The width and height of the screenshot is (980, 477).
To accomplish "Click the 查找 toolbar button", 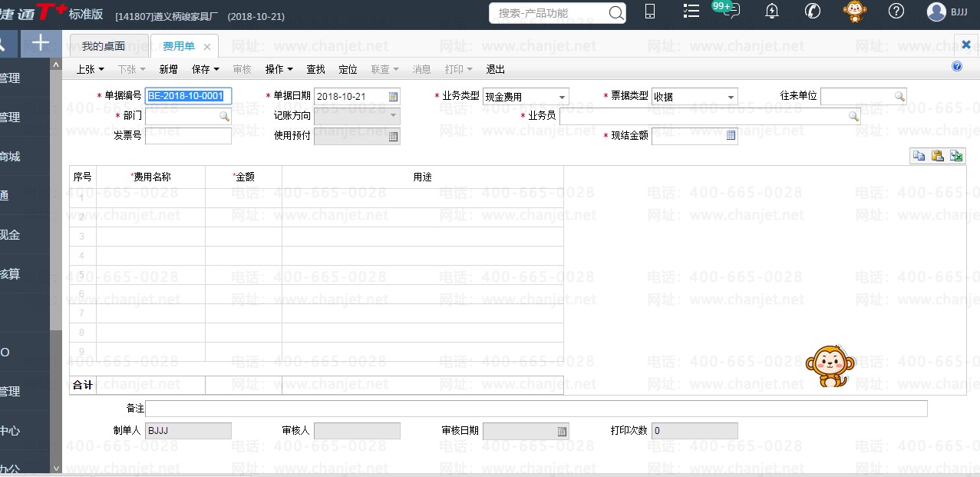I will point(315,69).
